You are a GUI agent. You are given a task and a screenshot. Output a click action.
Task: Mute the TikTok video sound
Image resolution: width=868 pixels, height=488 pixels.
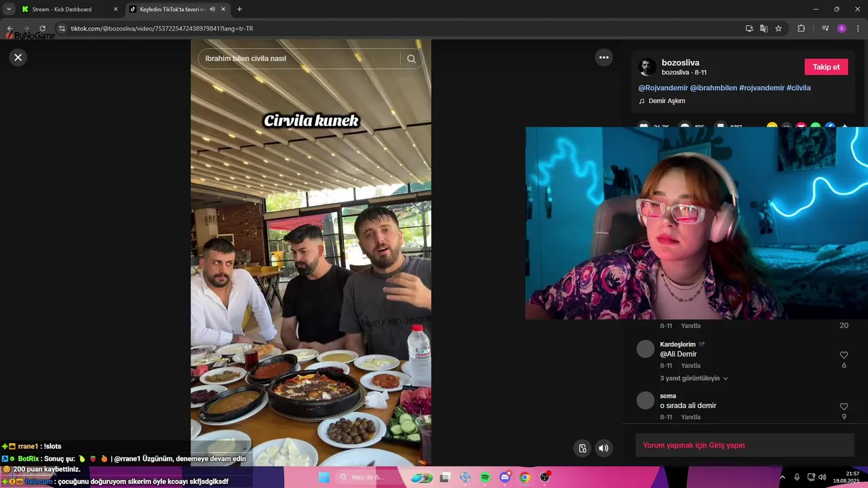click(604, 448)
